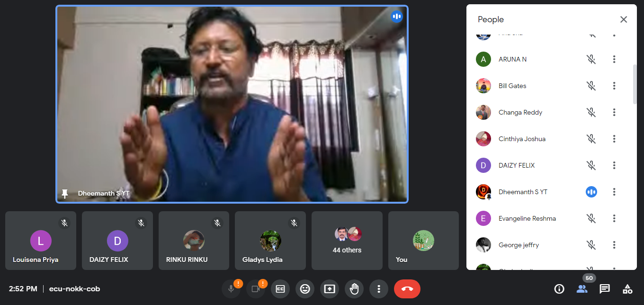Select the You self-view tile
Image resolution: width=644 pixels, height=305 pixels.
pos(423,241)
